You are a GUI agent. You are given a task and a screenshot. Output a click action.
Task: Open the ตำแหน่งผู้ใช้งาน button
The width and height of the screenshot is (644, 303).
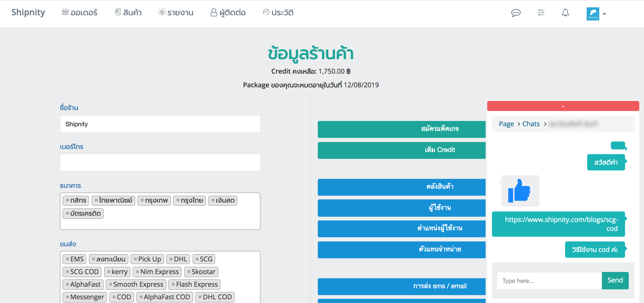coord(402,229)
